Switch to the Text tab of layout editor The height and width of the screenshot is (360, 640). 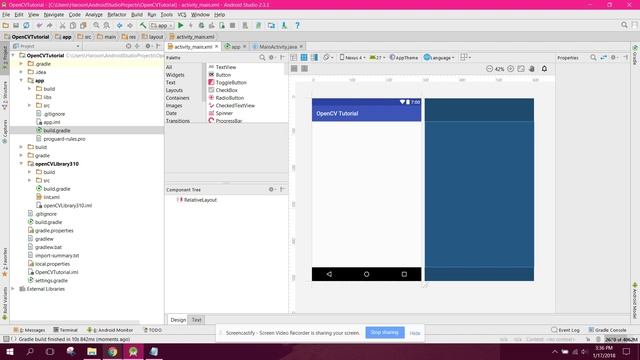point(197,320)
